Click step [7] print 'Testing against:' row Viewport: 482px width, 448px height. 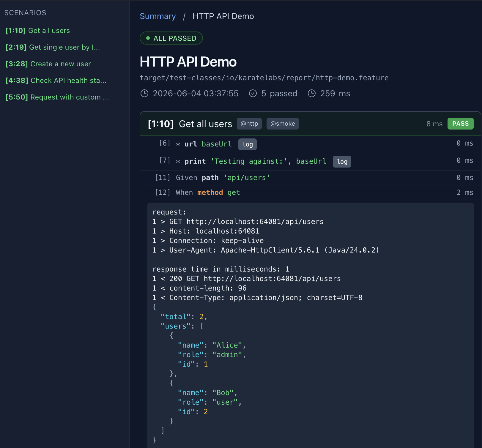coord(310,162)
